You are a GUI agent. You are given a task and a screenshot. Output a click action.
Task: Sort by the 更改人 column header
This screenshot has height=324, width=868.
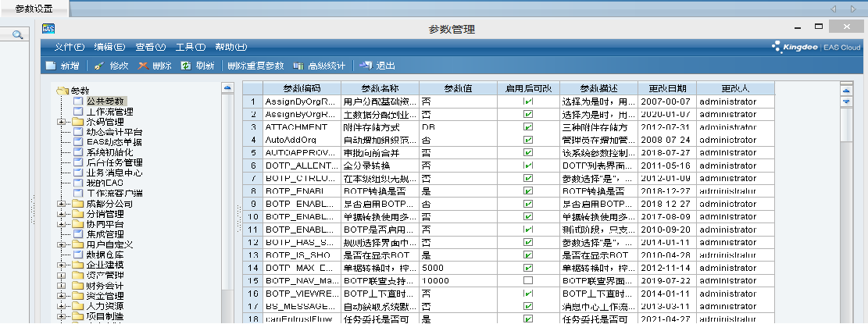coord(736,88)
